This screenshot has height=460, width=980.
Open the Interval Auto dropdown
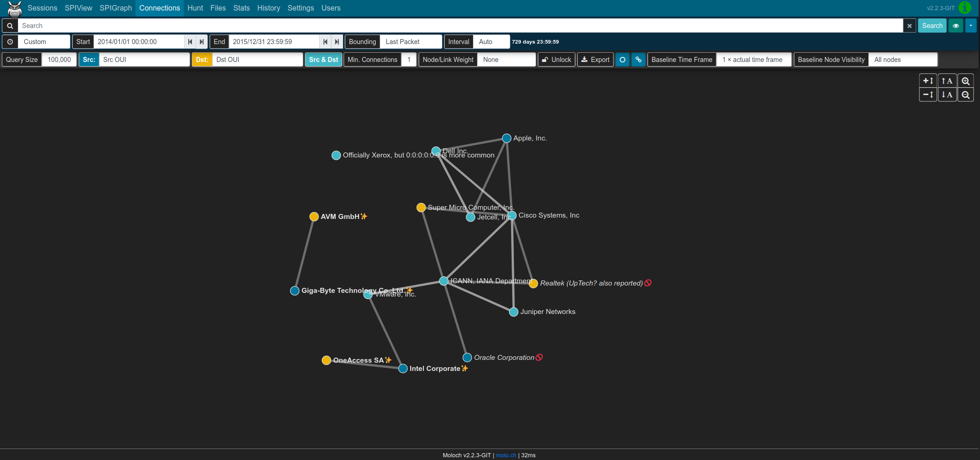(491, 42)
